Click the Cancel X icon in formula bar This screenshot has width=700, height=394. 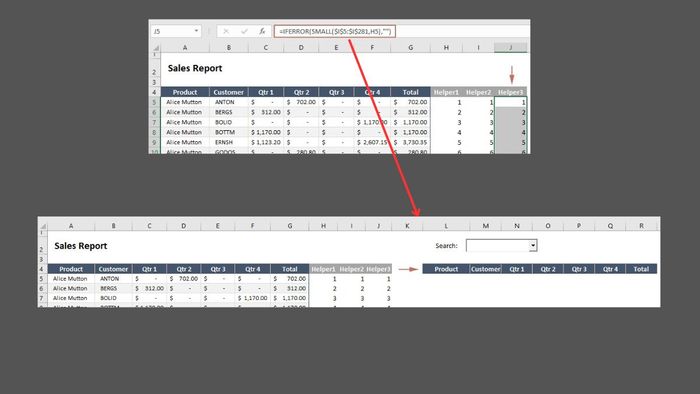pyautogui.click(x=226, y=31)
